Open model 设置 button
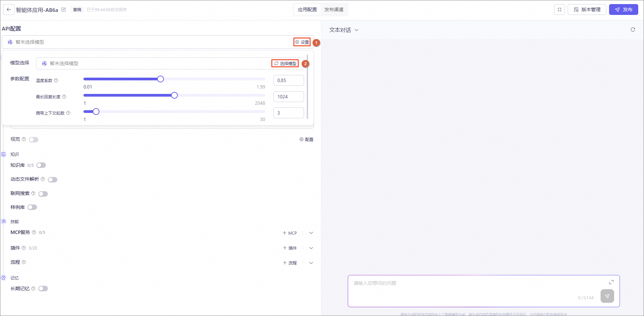Image resolution: width=644 pixels, height=316 pixels. 302,42
